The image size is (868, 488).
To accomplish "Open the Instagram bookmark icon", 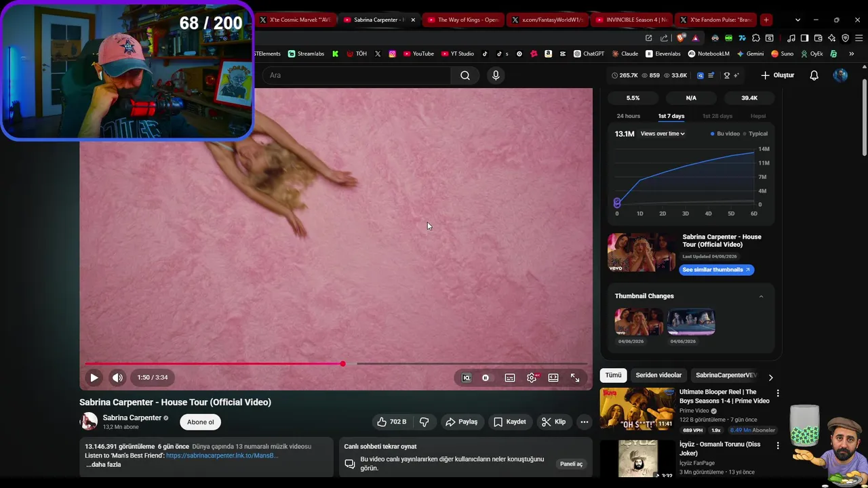I will click(392, 54).
